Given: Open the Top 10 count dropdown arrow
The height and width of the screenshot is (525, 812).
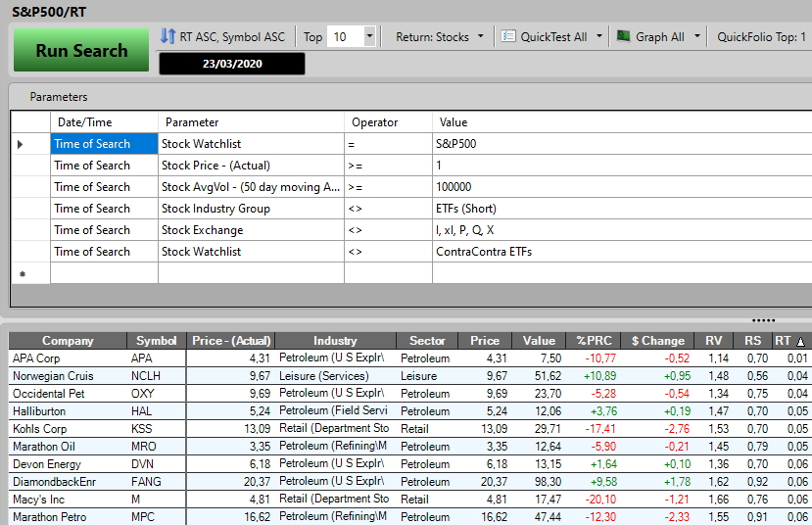Looking at the screenshot, I should [x=369, y=37].
